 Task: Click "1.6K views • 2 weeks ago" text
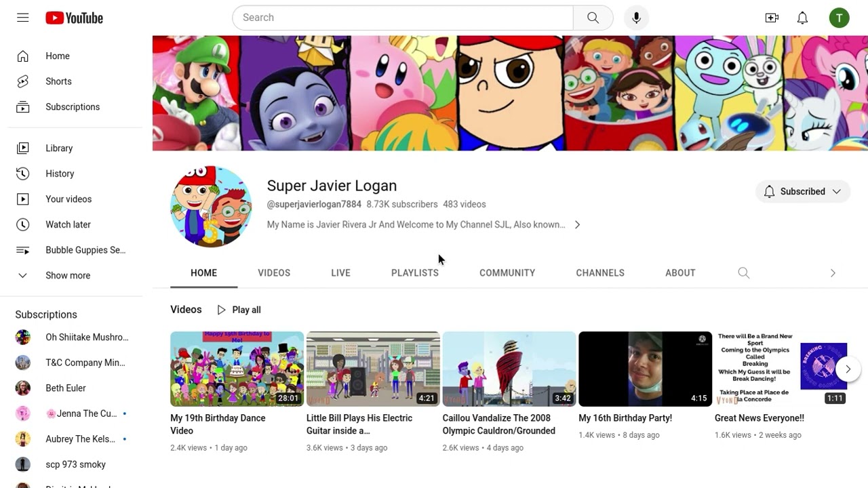758,435
